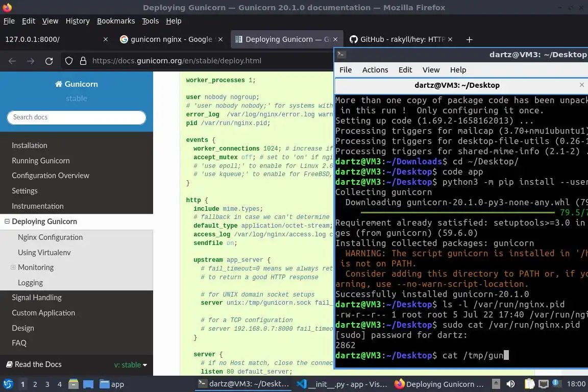Click the network monitor tray icon
Viewport: 588px width, 392px height.
(x=544, y=384)
